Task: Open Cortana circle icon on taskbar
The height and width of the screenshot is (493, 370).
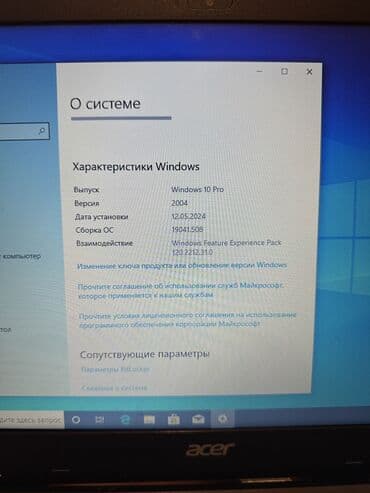Action: point(76,420)
